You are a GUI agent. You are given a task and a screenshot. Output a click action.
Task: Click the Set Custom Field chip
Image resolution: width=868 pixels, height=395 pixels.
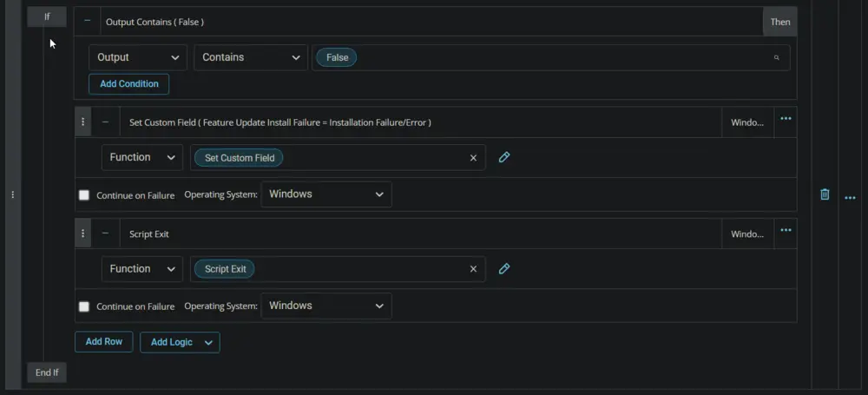click(240, 158)
